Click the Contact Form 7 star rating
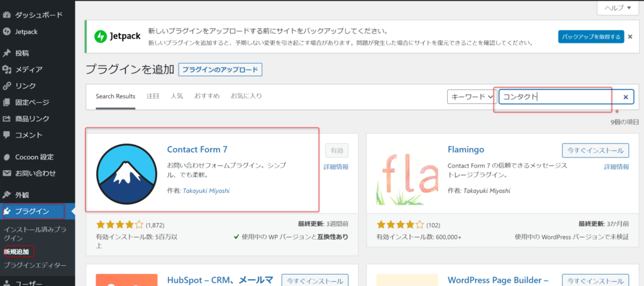This screenshot has height=286, width=644. coord(119,225)
